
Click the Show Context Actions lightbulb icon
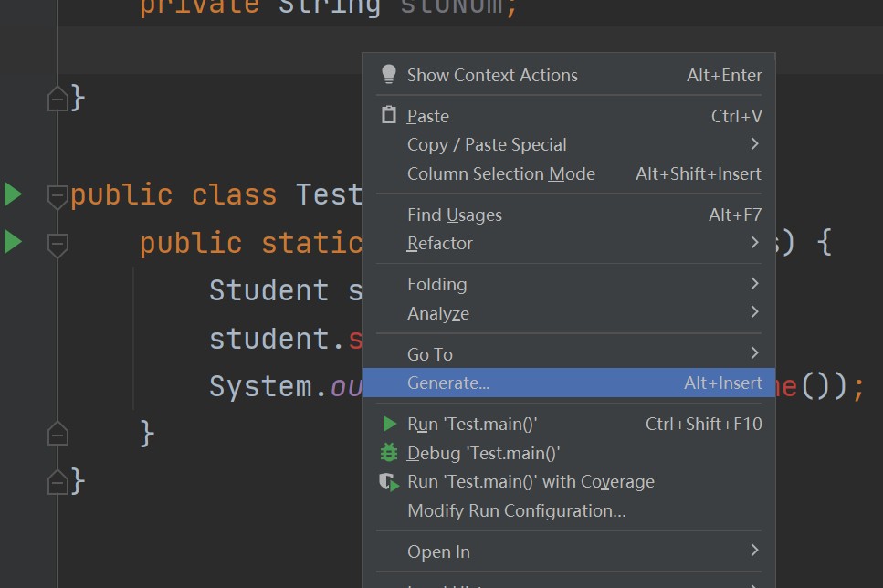(389, 75)
